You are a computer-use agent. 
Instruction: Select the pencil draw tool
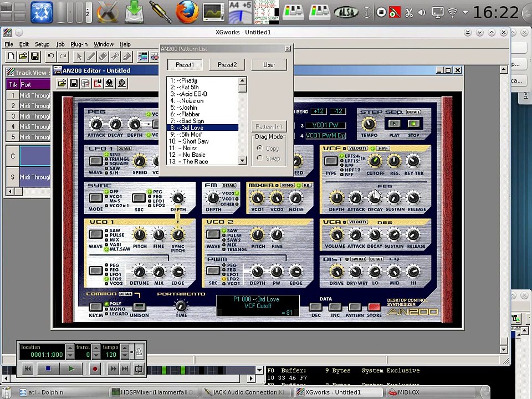pyautogui.click(x=91, y=57)
